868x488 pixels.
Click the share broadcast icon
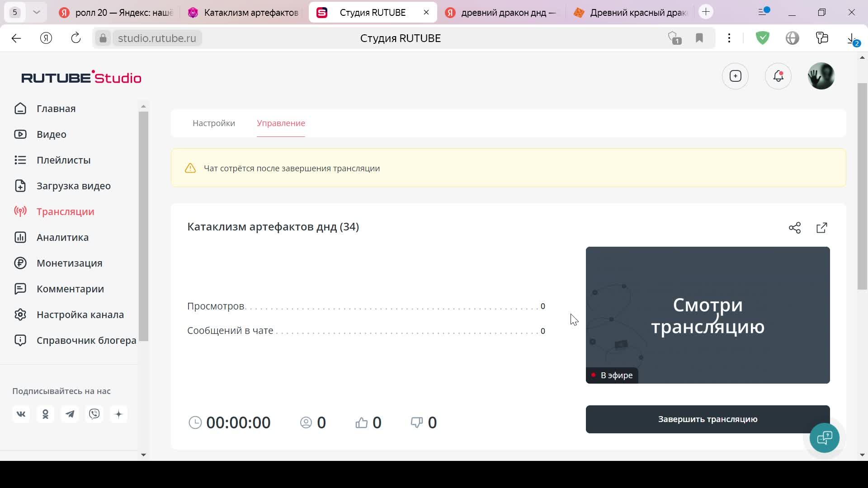[794, 228]
